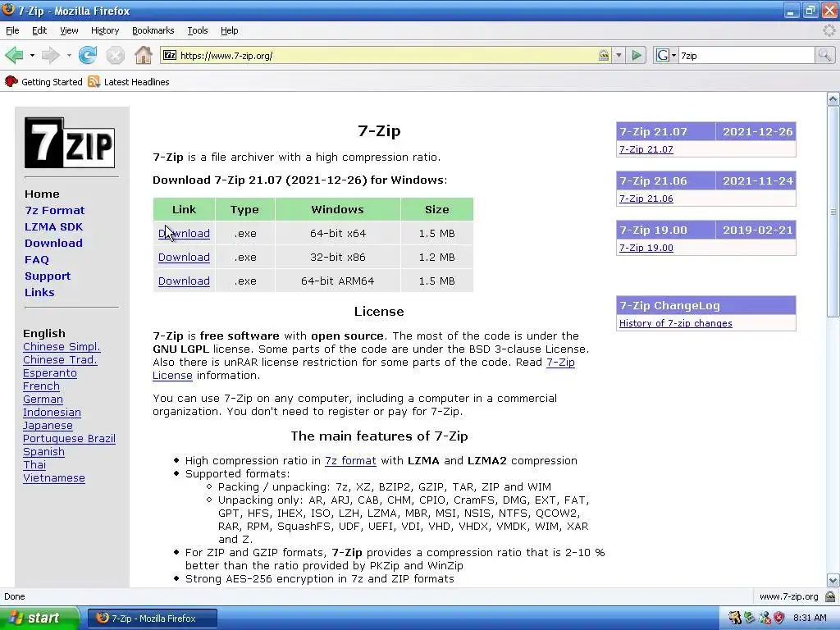840x630 pixels.
Task: Open the Back history dropdown arrow
Action: [x=32, y=55]
